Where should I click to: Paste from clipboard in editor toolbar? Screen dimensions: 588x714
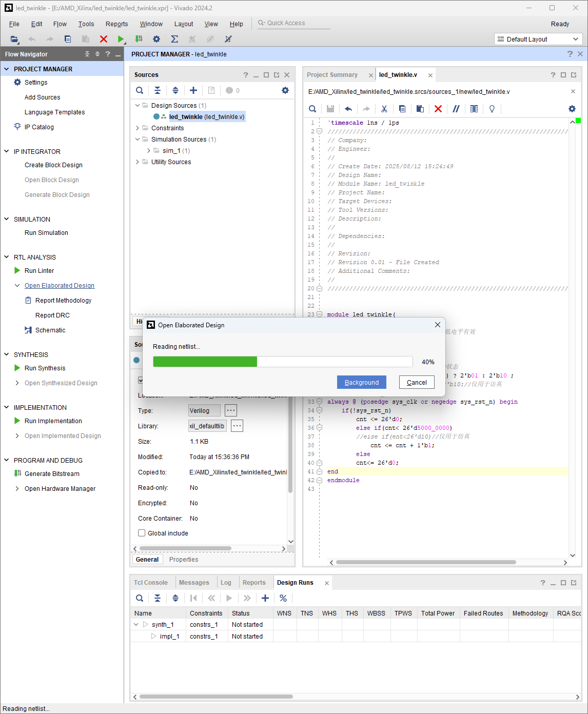[x=420, y=109]
